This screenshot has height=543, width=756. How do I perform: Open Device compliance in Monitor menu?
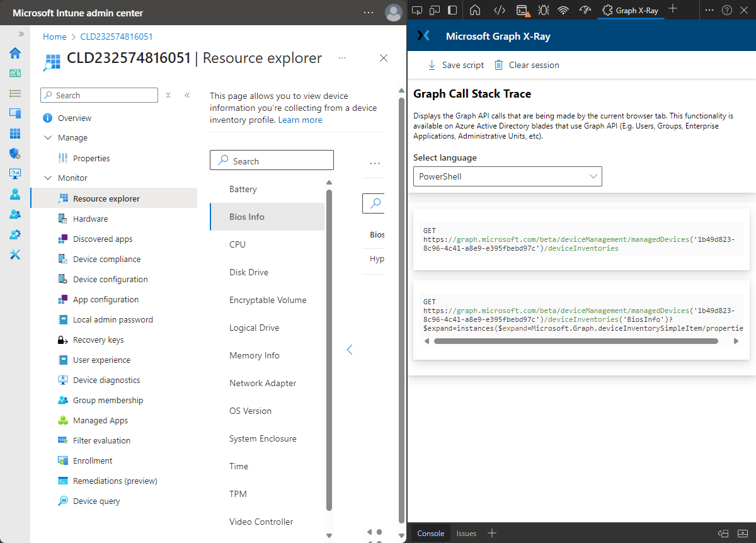106,259
